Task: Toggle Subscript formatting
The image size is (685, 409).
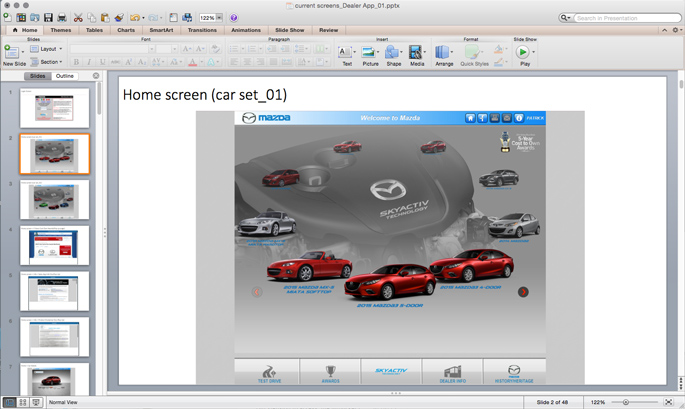Action: [142, 62]
